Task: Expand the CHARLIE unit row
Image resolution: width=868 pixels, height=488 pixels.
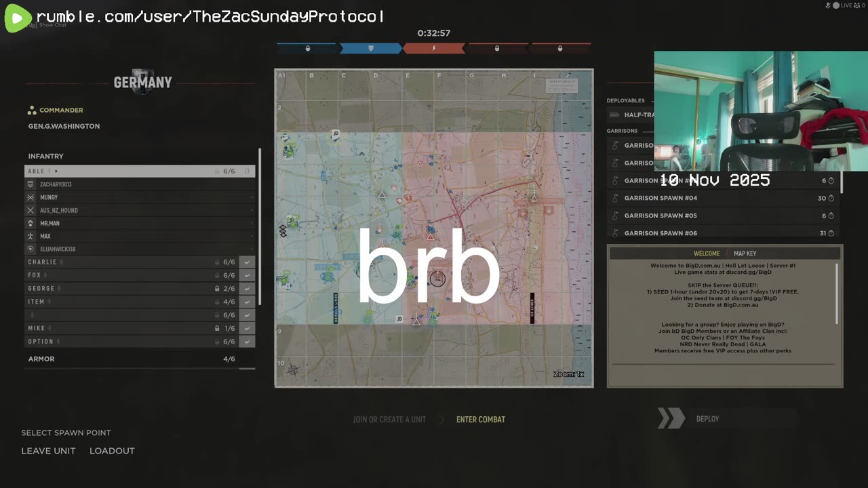Action: point(132,262)
